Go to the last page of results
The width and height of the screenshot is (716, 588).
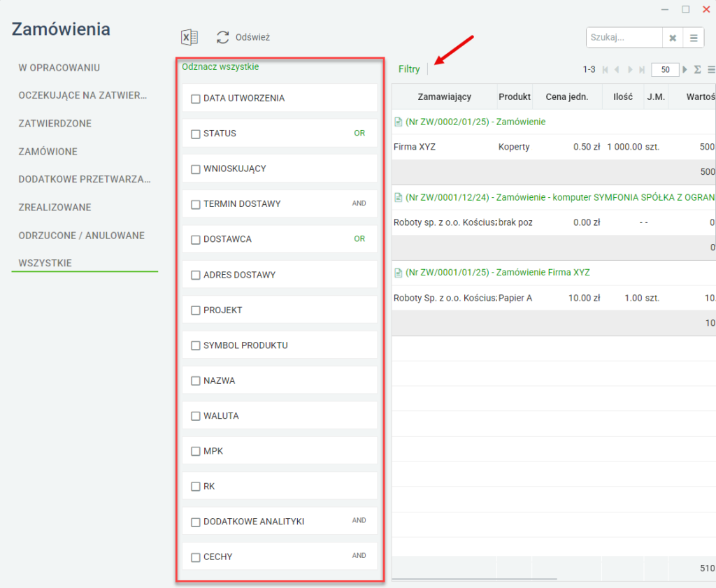[642, 69]
